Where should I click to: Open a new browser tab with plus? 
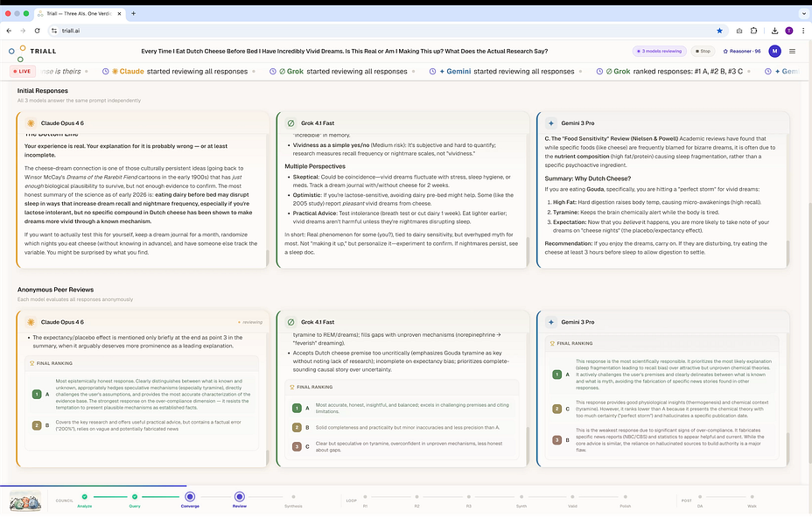pyautogui.click(x=133, y=13)
